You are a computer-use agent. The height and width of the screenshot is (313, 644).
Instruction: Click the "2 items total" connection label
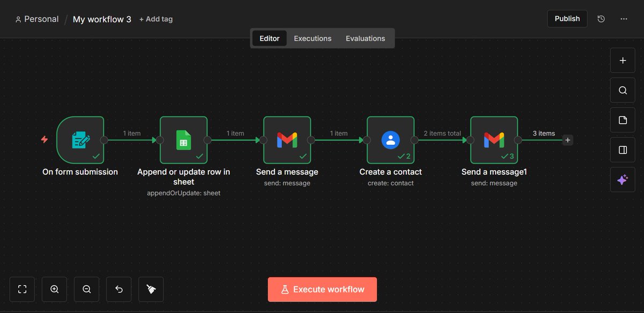coord(442,133)
